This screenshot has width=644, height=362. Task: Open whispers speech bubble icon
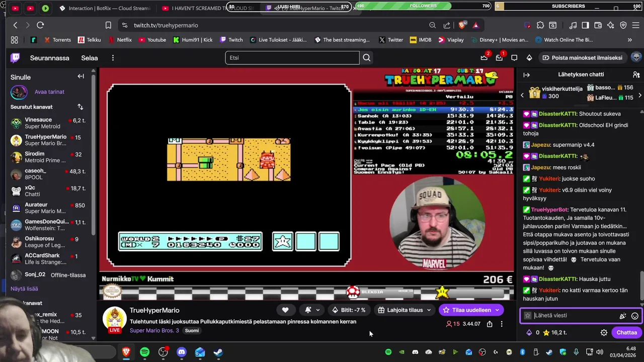coord(514,58)
